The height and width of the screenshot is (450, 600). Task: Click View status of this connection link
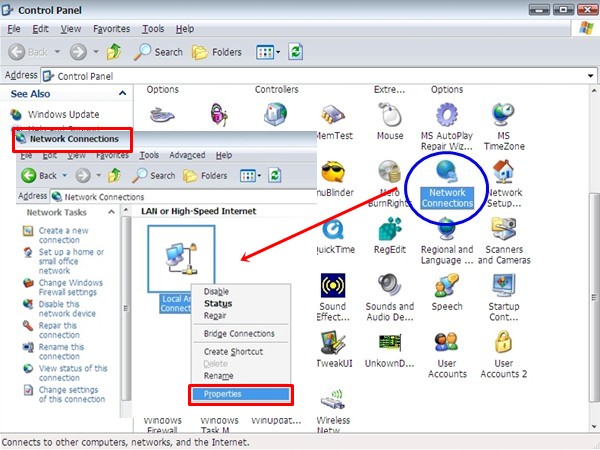coord(73,373)
